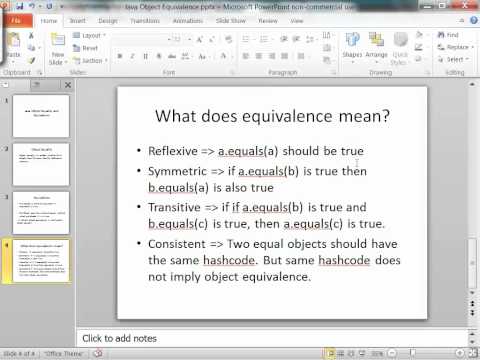Click the notes area to add notes
This screenshot has height=360, width=480.
click(x=273, y=338)
